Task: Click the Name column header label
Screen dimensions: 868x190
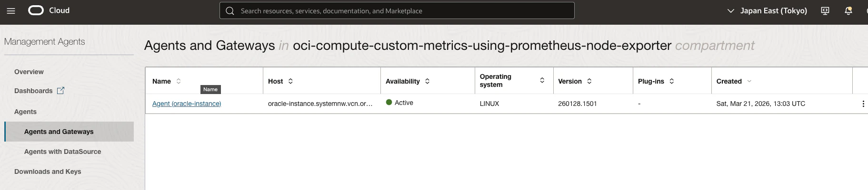Action: 161,81
